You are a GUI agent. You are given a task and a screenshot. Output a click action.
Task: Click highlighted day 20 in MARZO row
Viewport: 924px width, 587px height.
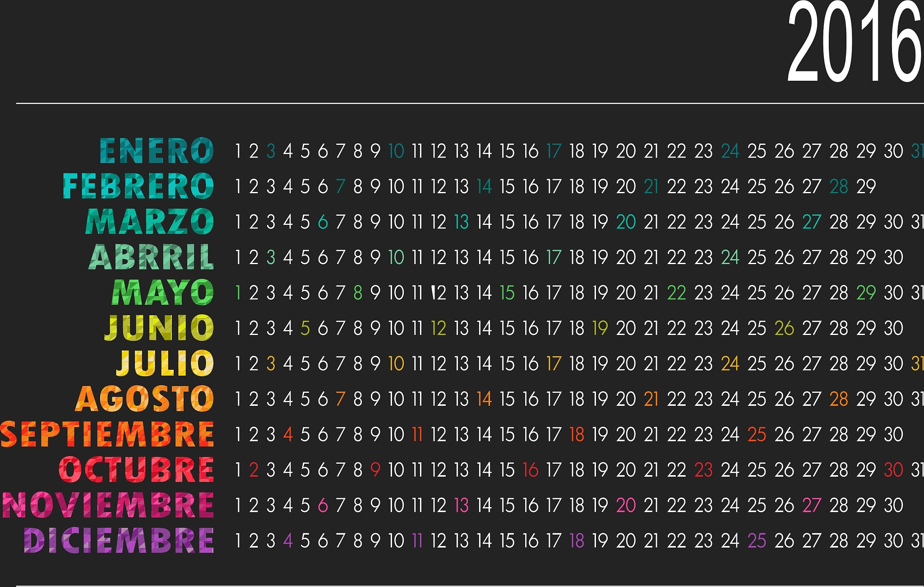[x=626, y=222]
